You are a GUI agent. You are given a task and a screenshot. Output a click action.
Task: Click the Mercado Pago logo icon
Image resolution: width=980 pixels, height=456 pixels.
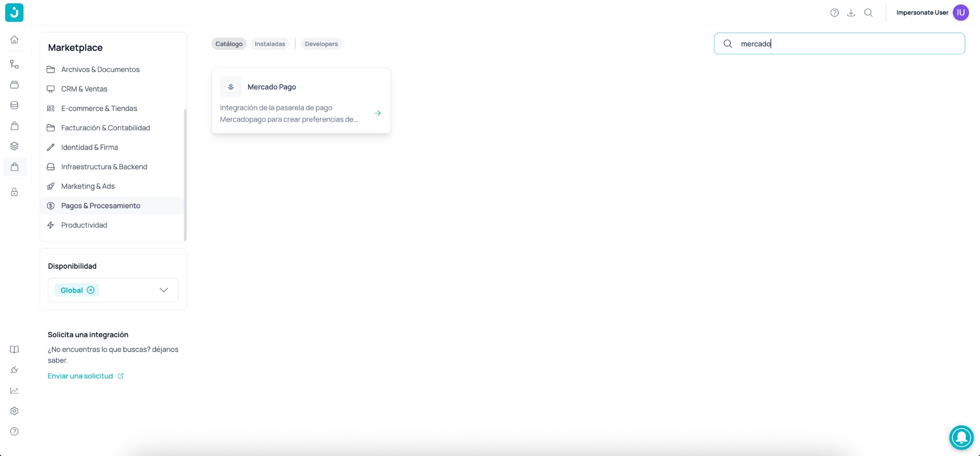[231, 87]
